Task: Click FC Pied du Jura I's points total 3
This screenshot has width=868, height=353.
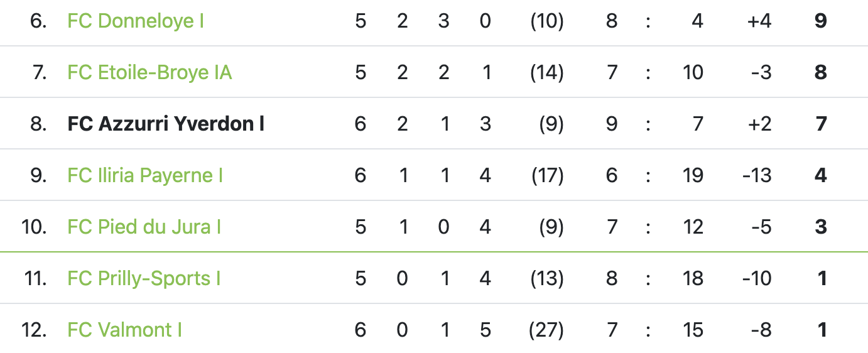Action: [x=820, y=227]
